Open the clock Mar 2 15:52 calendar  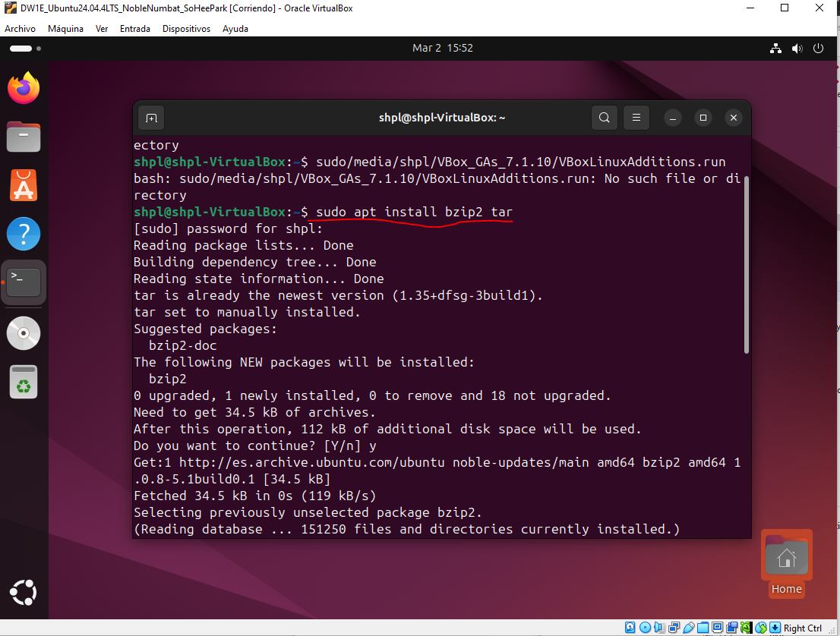pyautogui.click(x=443, y=48)
